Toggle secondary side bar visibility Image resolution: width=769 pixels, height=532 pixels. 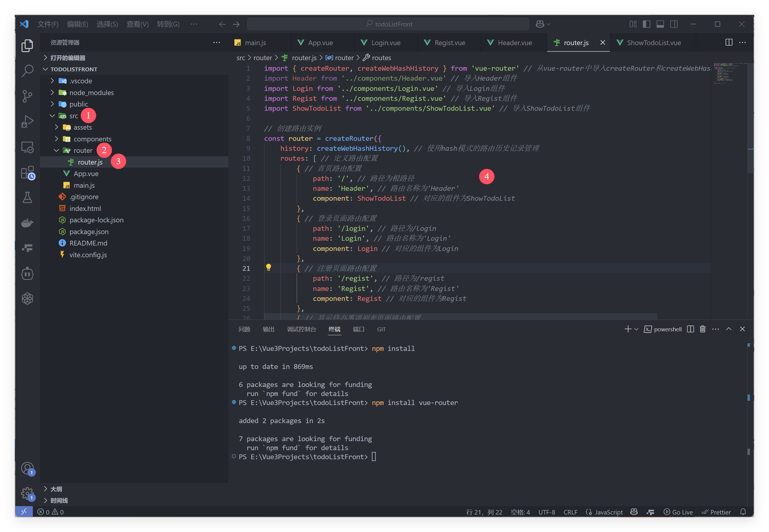pyautogui.click(x=674, y=24)
